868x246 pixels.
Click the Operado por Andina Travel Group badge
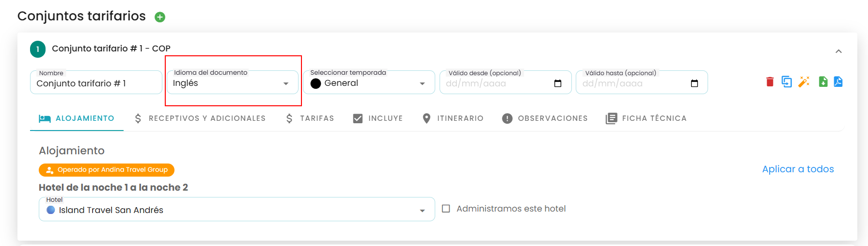[x=107, y=170]
